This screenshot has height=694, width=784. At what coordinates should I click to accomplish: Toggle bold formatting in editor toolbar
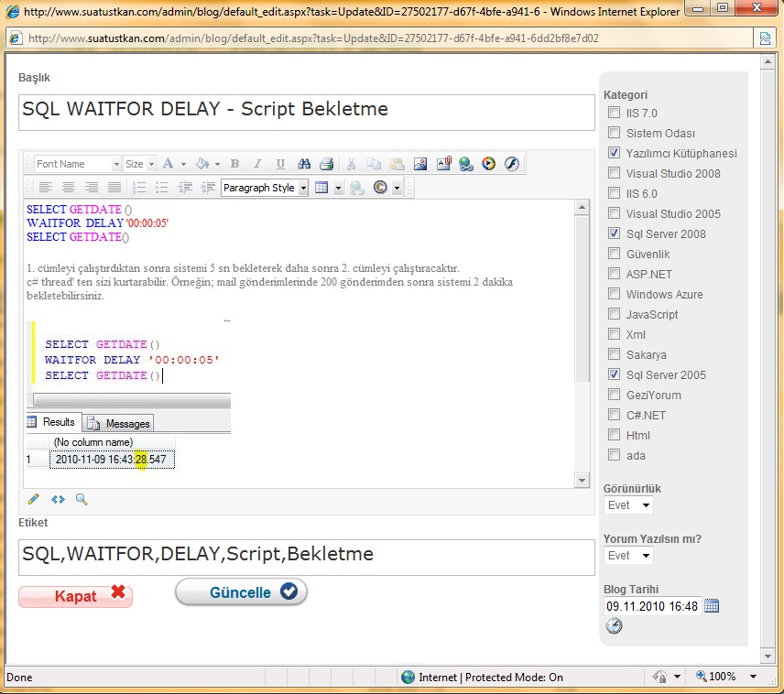tap(234, 164)
